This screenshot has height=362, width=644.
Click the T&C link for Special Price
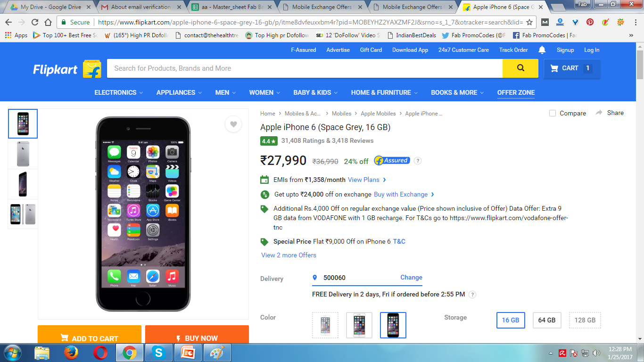pos(399,241)
